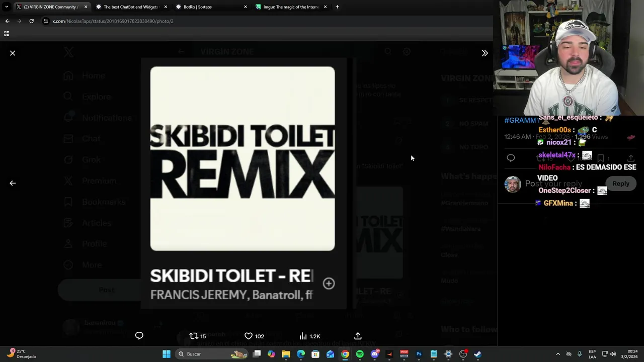The height and width of the screenshot is (362, 644).
Task: Click the side panel comment icon
Action: click(x=511, y=158)
